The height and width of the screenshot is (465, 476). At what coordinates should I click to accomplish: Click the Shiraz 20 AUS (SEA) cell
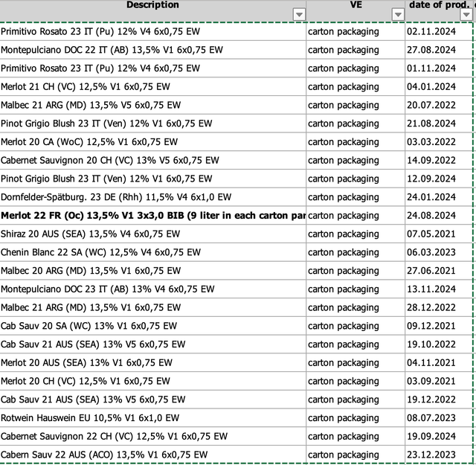(152, 234)
